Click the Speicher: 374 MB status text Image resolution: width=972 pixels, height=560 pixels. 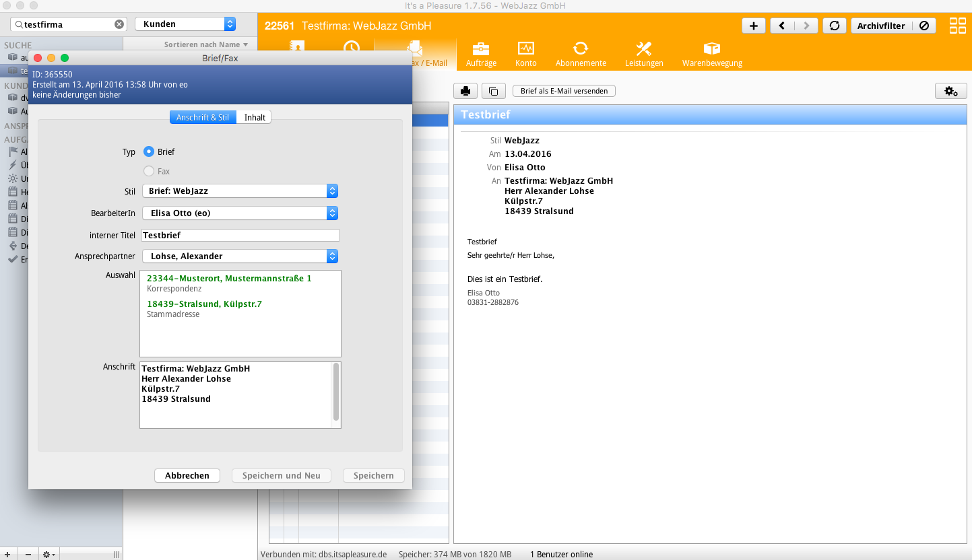pos(455,555)
